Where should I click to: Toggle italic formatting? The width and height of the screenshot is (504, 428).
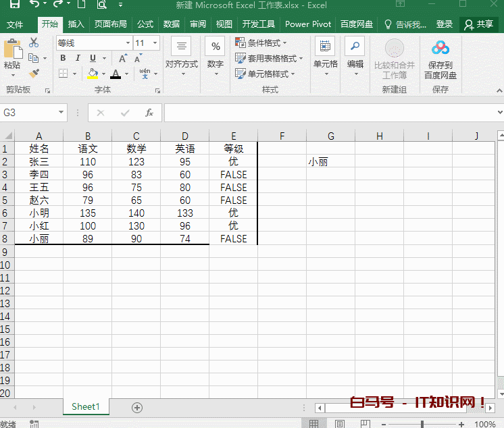click(78, 58)
